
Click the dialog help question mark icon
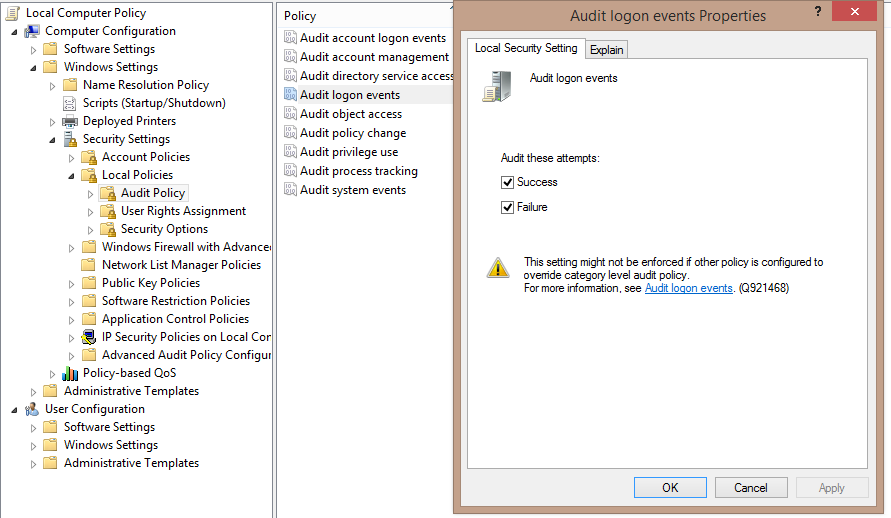click(818, 11)
